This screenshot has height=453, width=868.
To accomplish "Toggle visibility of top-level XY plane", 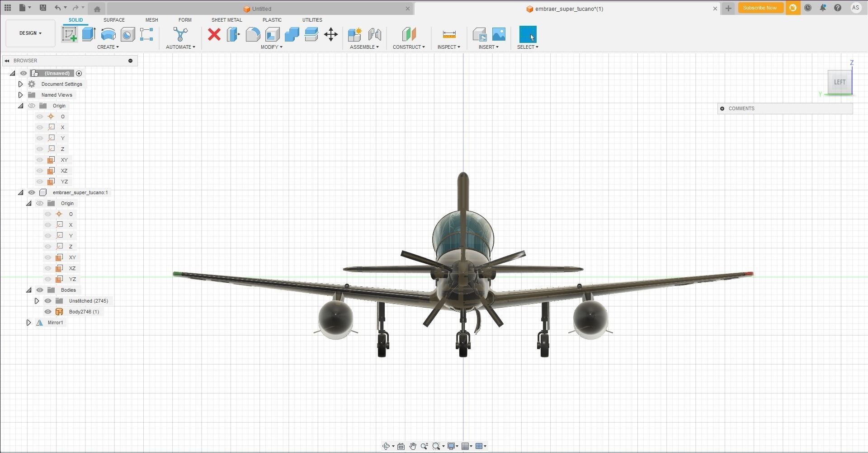I will coord(40,160).
